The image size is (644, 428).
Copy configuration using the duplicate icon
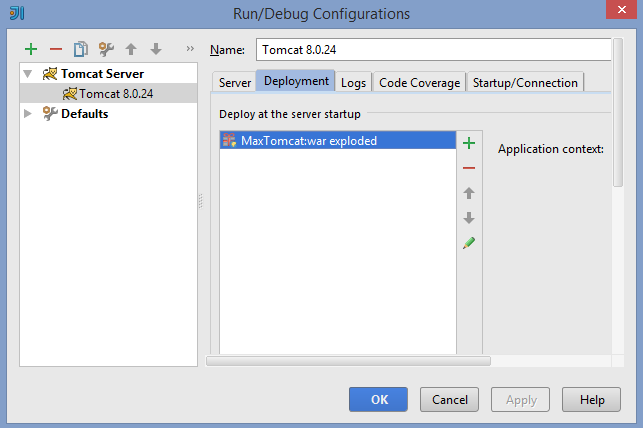coord(81,49)
